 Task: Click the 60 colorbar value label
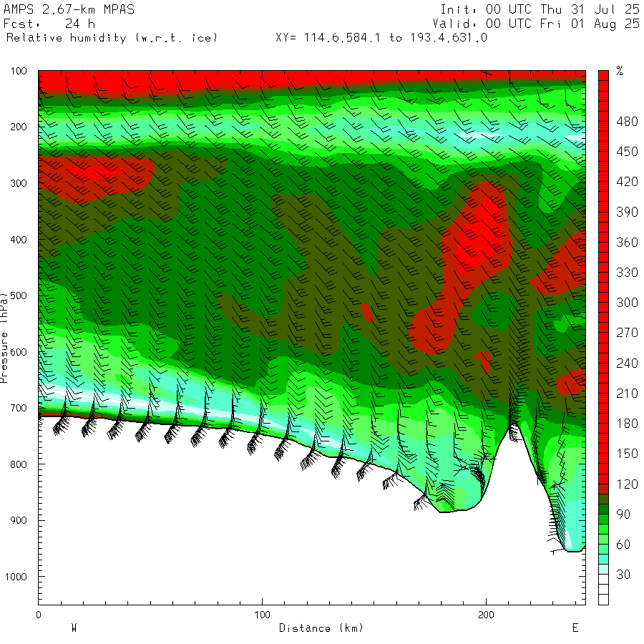(623, 545)
